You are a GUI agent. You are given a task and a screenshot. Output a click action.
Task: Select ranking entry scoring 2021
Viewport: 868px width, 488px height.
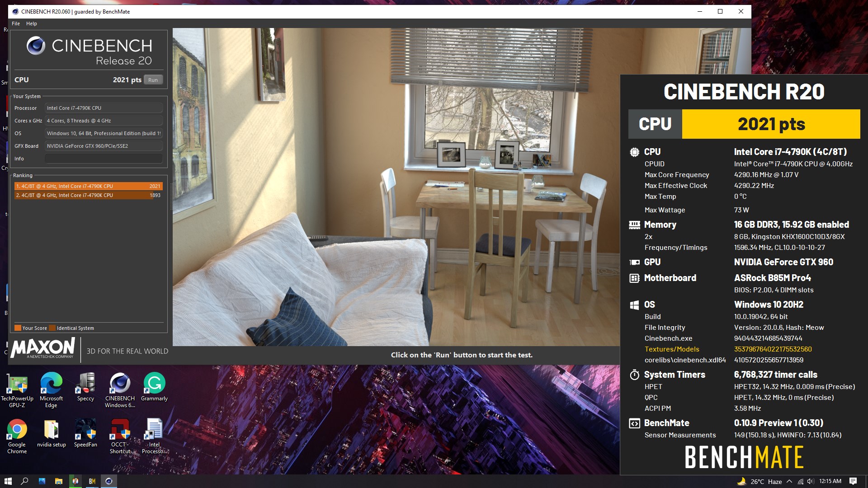(88, 186)
